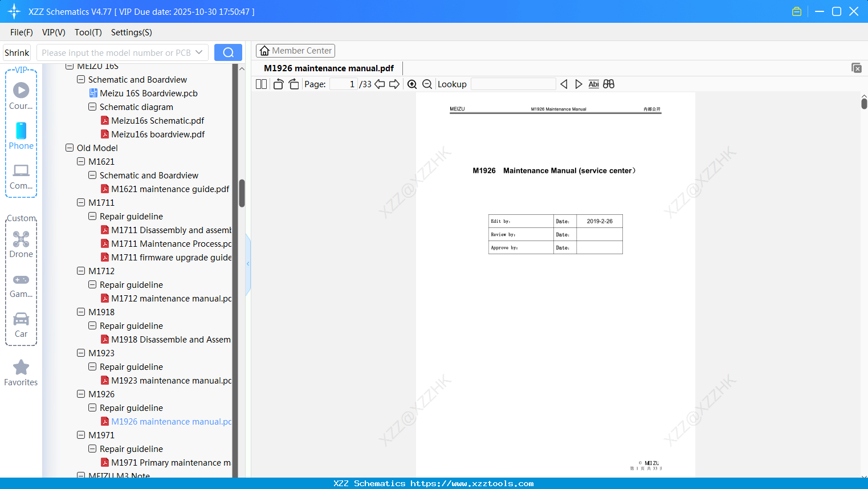The image size is (868, 489).
Task: Find next lookup match triangle
Action: click(578, 84)
